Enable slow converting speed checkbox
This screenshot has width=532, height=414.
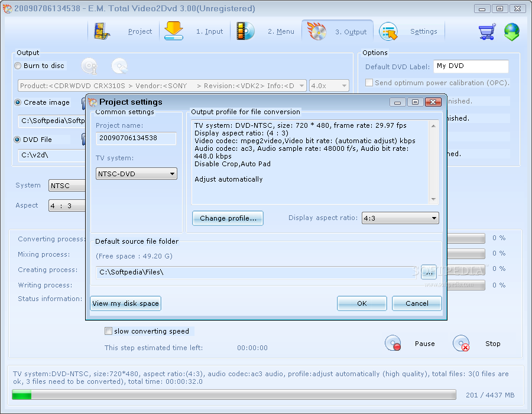coord(108,331)
